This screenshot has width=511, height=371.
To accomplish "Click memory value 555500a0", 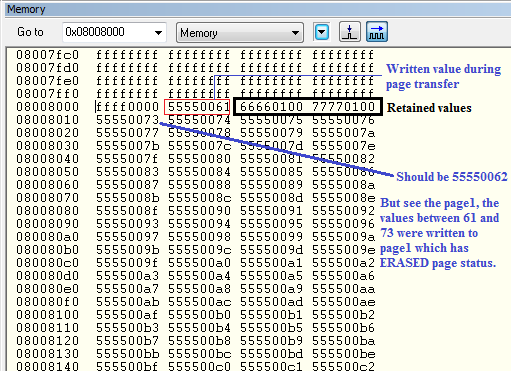I will (199, 263).
